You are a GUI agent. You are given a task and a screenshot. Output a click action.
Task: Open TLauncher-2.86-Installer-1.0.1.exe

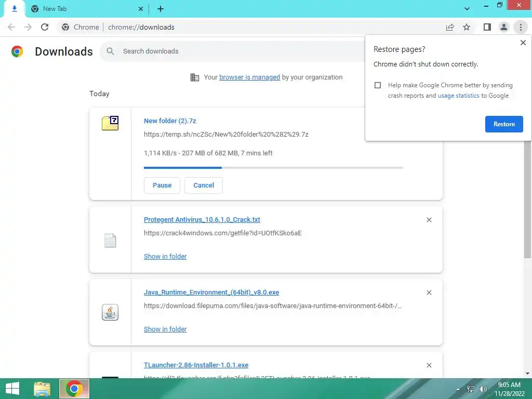196,365
